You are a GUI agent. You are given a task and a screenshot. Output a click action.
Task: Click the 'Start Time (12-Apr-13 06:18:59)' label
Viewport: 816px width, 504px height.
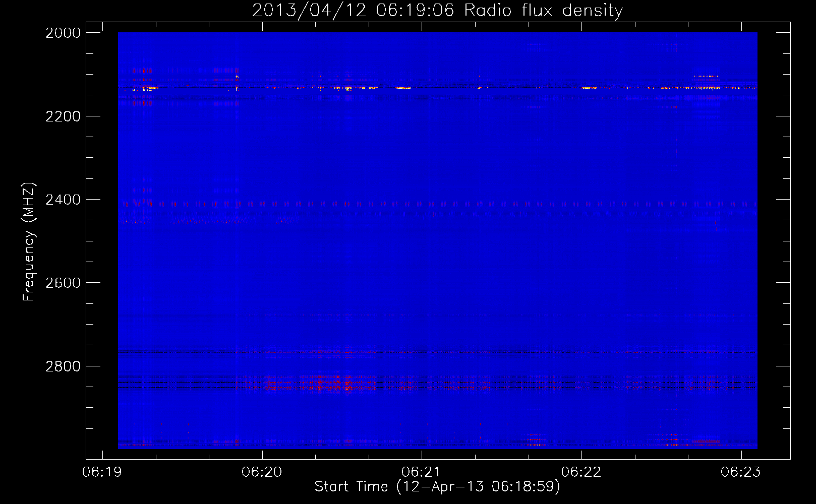[437, 487]
